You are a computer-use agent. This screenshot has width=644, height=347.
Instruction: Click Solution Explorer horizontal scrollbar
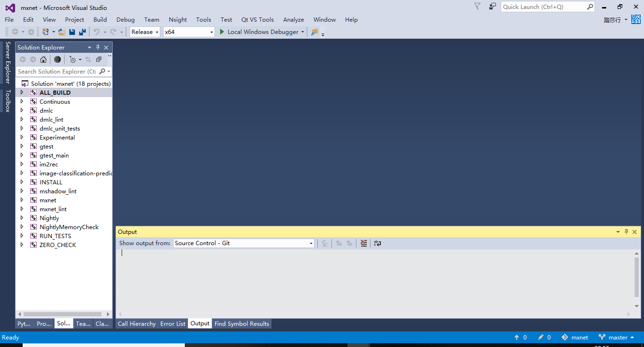63,314
